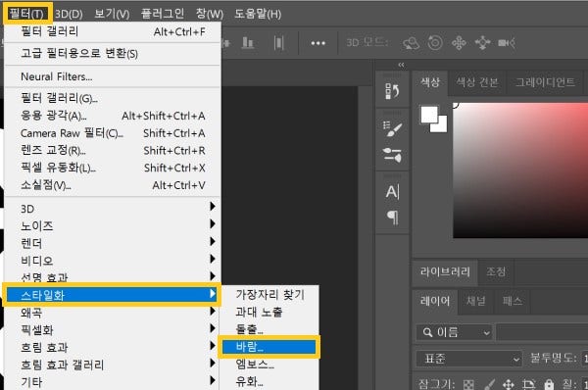Screen dimensions: 588x390
Task: Open the Character panel 'A|' icon
Action: click(x=392, y=192)
